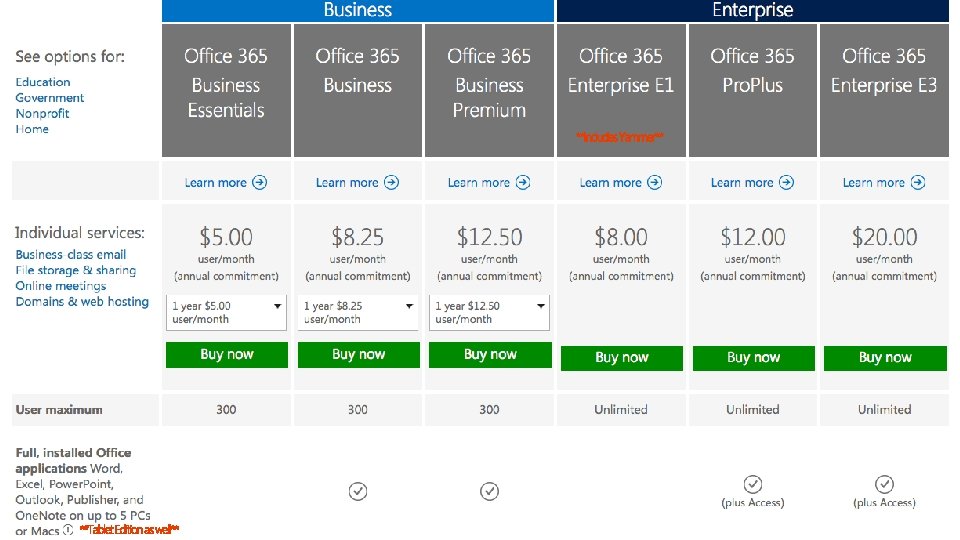Switch to the Enterprise plans tab header
Image resolution: width=960 pixels, height=540 pixels.
pyautogui.click(x=752, y=11)
